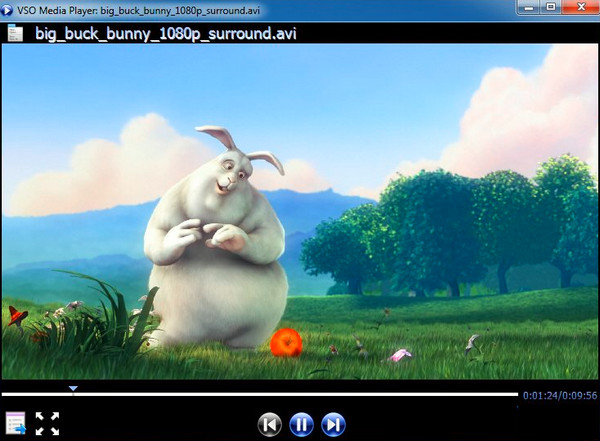
Task: Click the seek bar position marker
Action: 73,389
